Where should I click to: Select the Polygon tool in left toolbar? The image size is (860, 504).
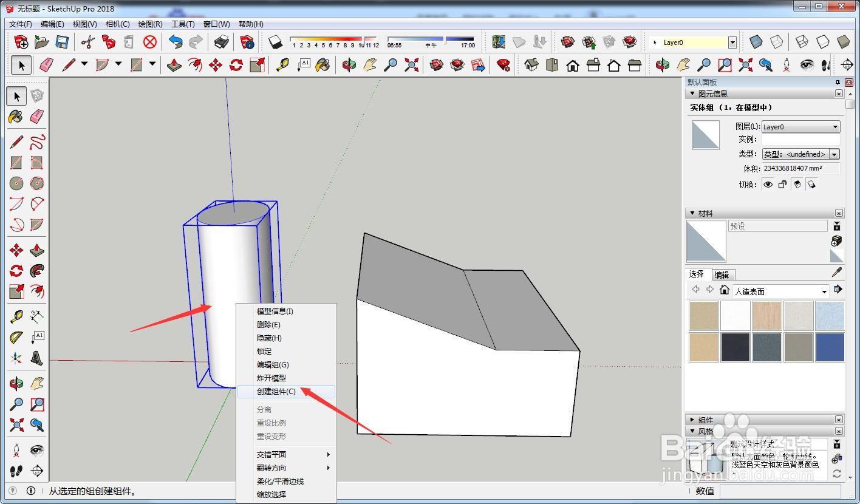(37, 183)
